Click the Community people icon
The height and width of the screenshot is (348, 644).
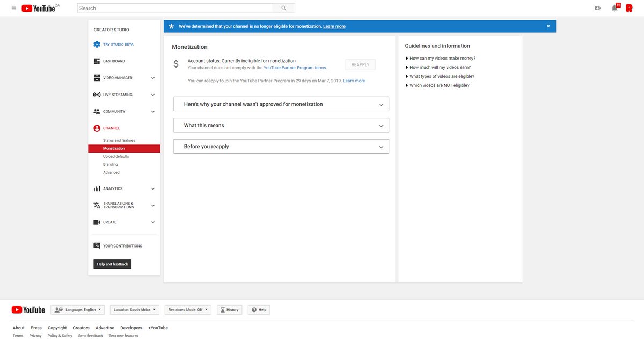(97, 111)
